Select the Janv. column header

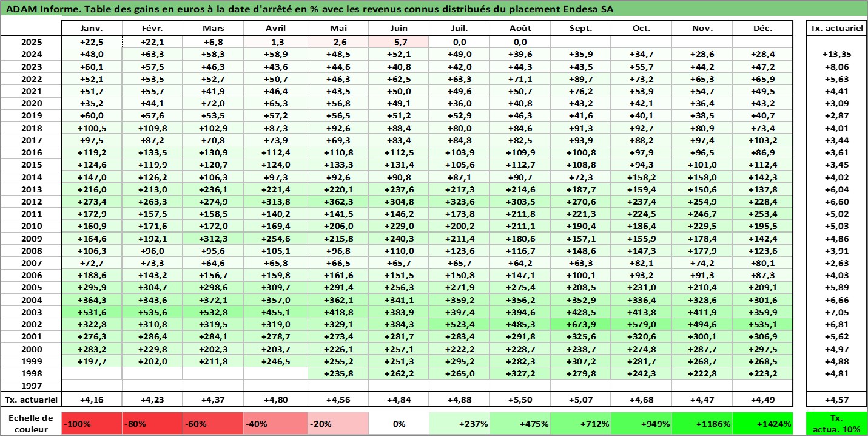(x=92, y=29)
